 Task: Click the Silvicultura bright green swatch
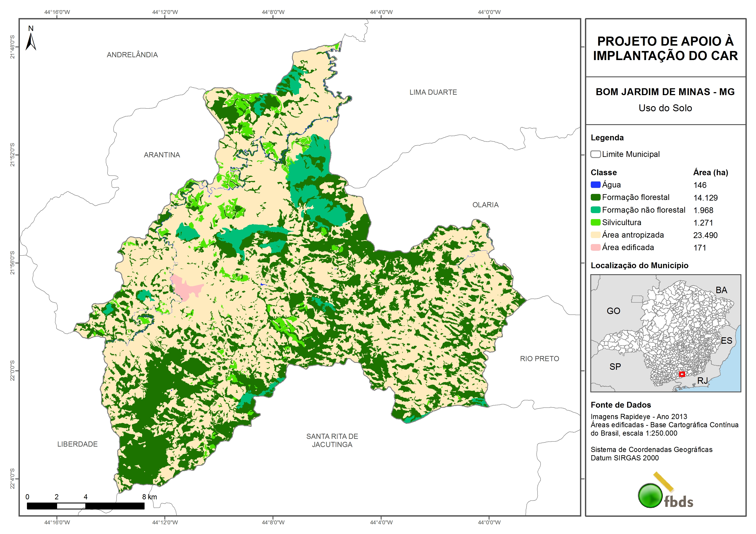[595, 222]
